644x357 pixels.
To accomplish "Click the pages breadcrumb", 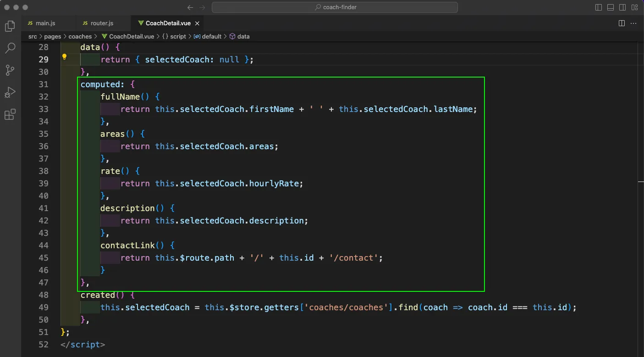I will 53,36.
